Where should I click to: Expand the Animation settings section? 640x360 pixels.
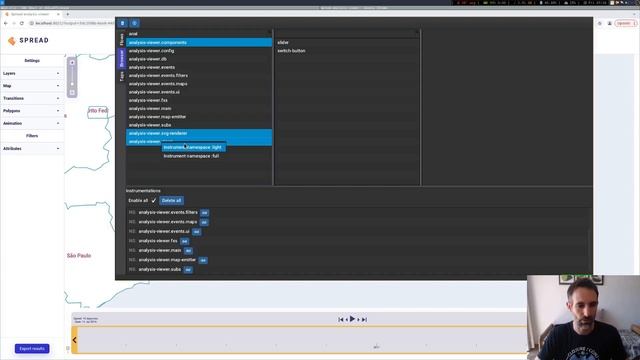(x=32, y=123)
